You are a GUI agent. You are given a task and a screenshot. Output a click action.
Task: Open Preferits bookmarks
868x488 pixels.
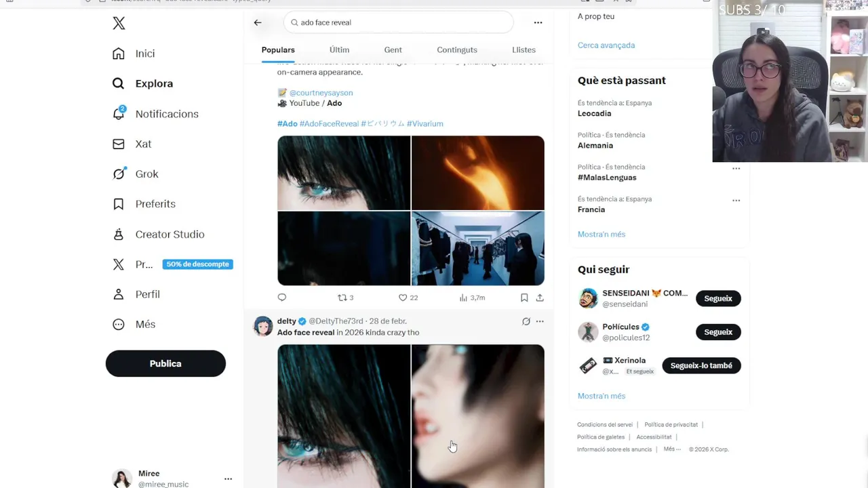click(x=144, y=204)
